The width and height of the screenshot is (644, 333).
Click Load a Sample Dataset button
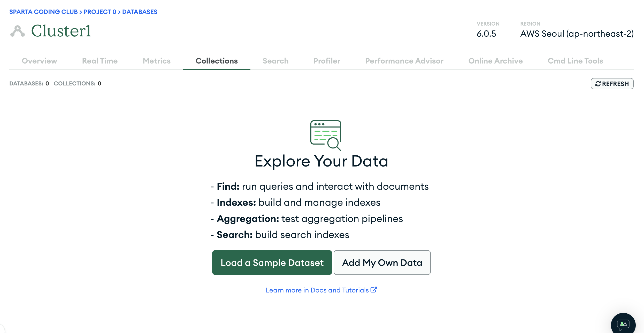(272, 263)
